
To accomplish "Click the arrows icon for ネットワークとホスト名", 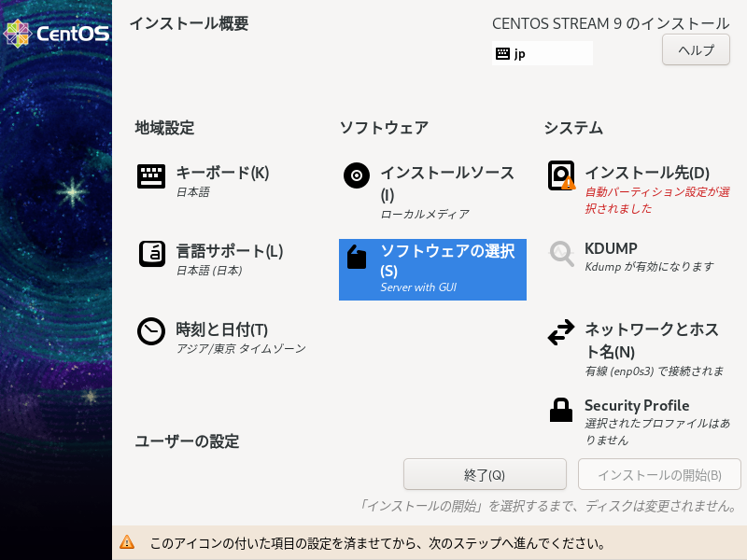I will click(561, 332).
